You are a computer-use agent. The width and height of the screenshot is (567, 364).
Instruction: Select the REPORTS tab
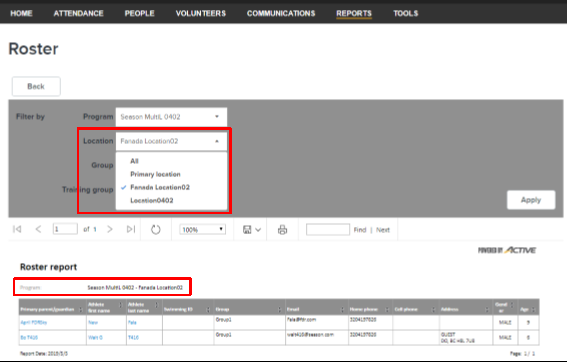354,13
